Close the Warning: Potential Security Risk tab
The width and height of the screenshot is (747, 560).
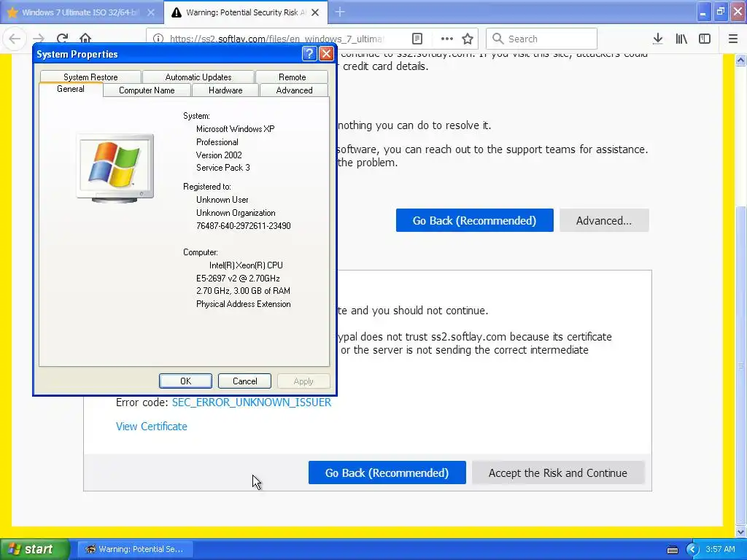click(315, 12)
